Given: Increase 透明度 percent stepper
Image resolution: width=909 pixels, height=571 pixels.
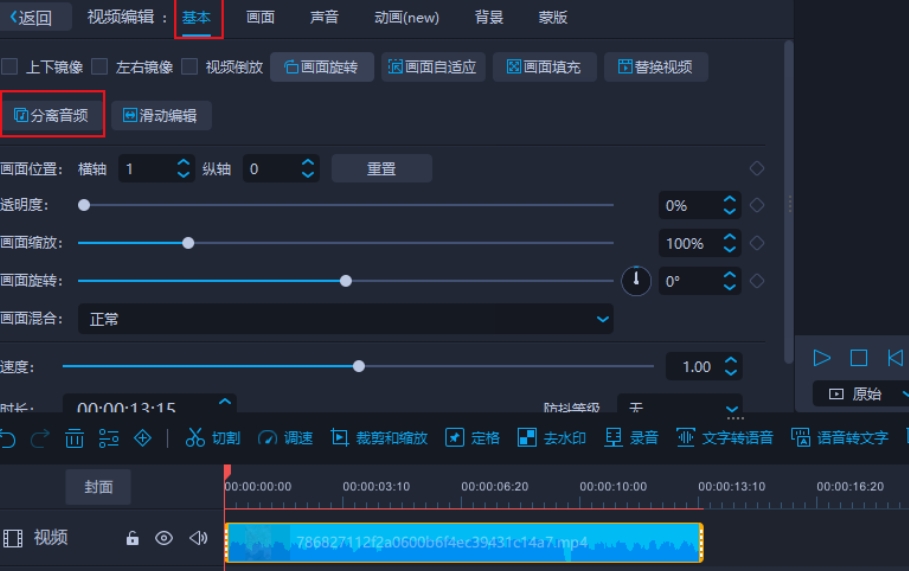Looking at the screenshot, I should tap(729, 199).
